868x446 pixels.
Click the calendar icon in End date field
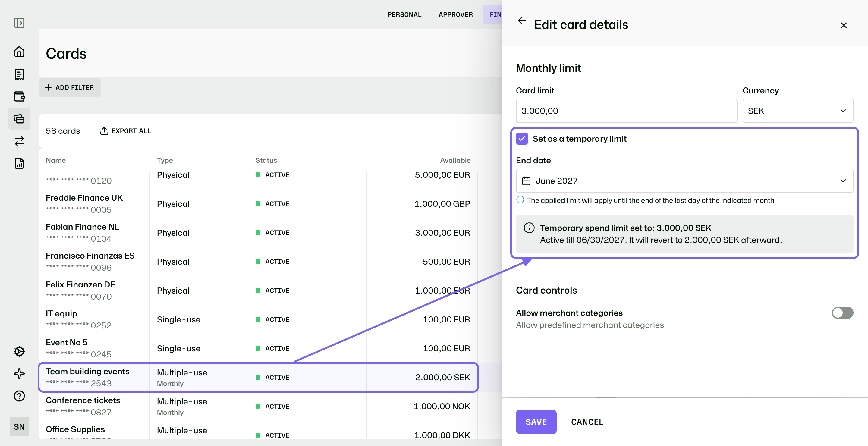click(526, 181)
